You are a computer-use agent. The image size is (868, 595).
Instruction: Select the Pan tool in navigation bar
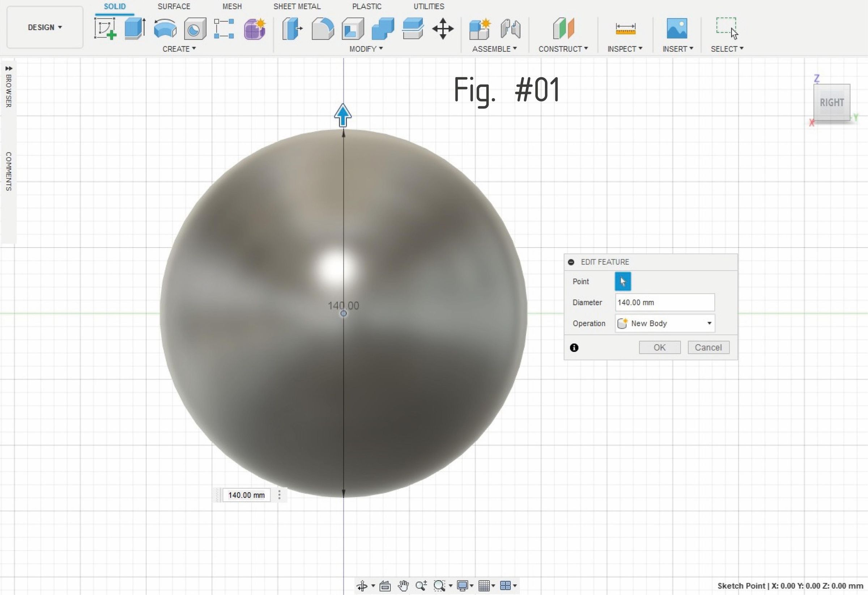(404, 586)
